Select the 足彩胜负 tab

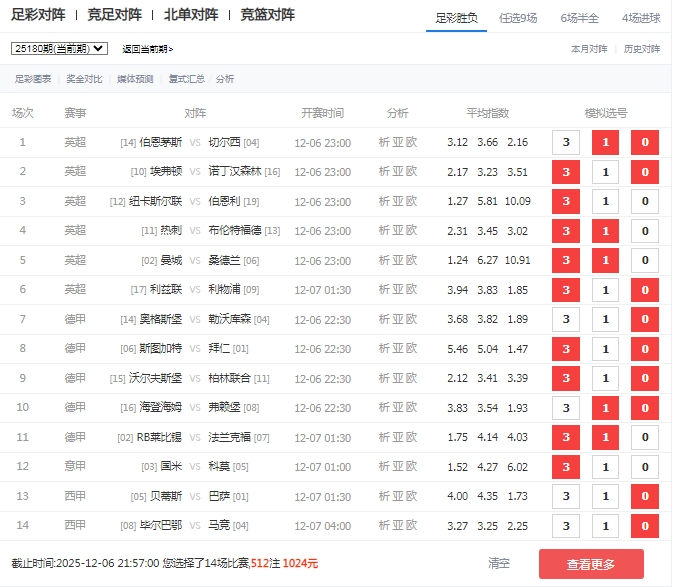tap(457, 17)
